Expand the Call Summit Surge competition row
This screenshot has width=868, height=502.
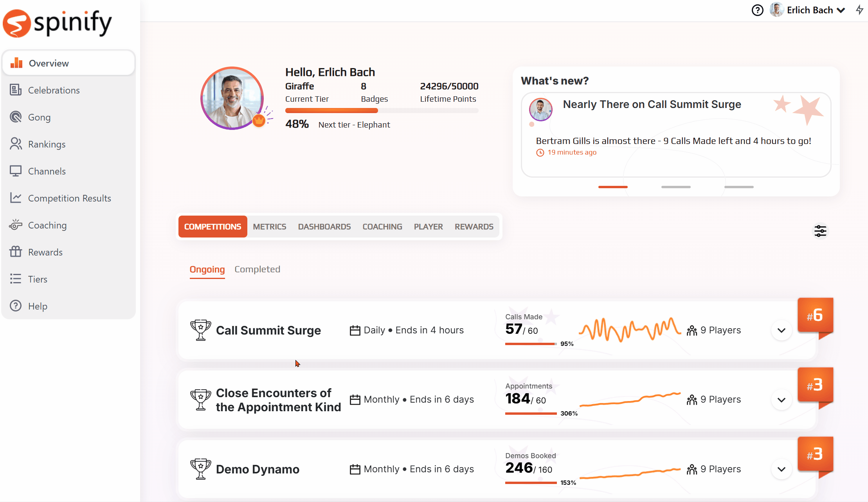[x=782, y=330]
